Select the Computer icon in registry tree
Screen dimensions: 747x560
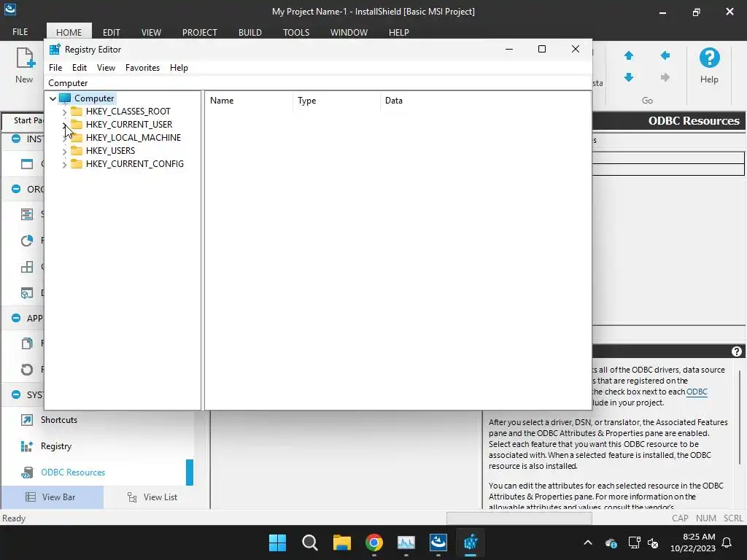pos(65,98)
